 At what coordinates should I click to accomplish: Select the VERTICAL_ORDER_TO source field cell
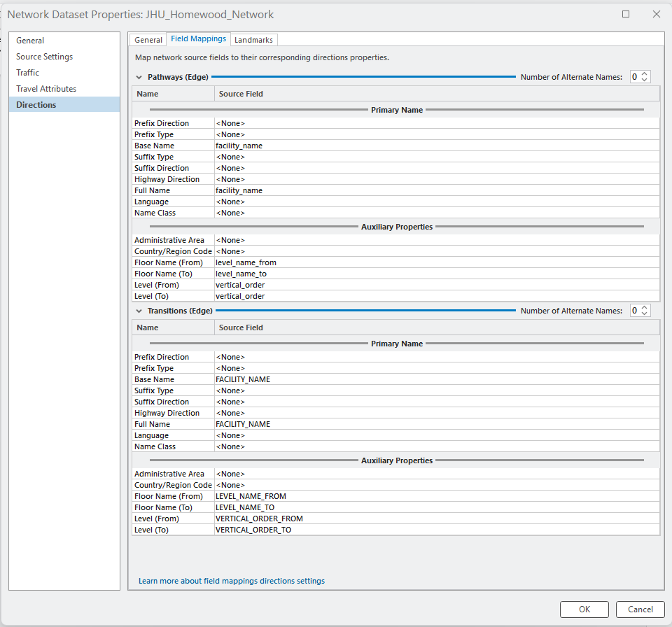pyautogui.click(x=437, y=529)
